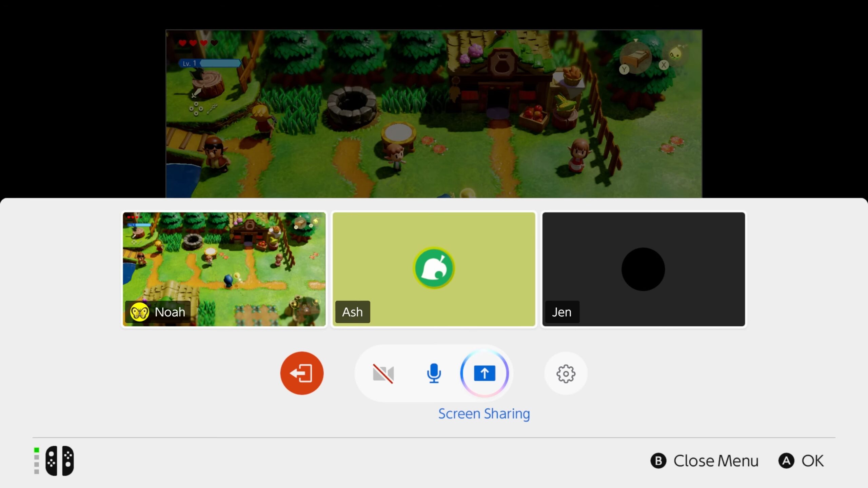Click the large shared game preview
The height and width of the screenshot is (488, 868).
(434, 114)
